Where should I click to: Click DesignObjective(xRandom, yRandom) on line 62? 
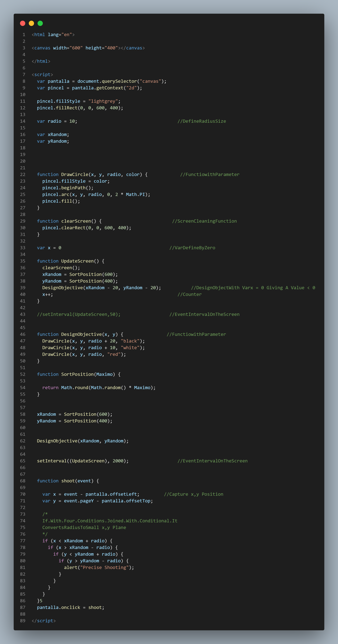83,441
